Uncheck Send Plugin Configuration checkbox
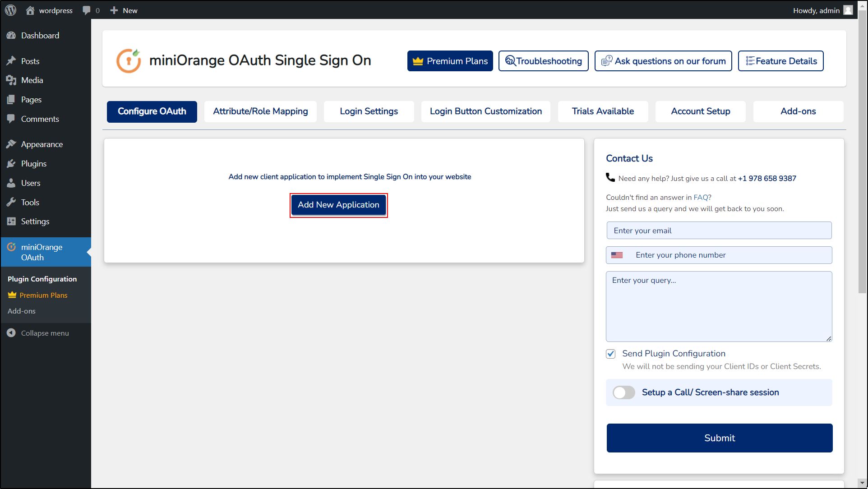Image resolution: width=868 pixels, height=489 pixels. click(610, 354)
